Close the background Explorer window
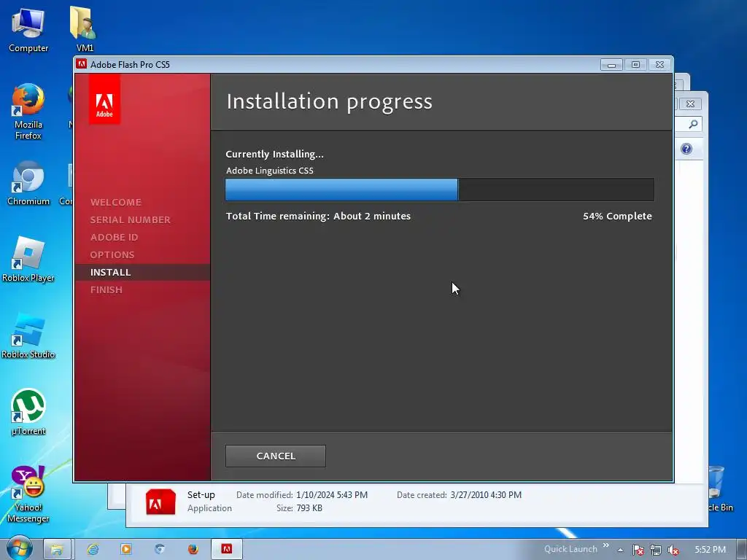This screenshot has width=747, height=560. [690, 104]
